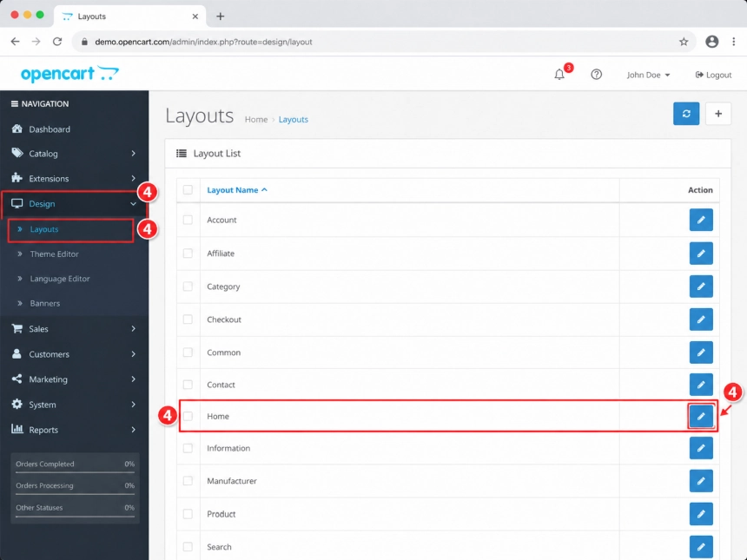Edit the Manufacturer layout
Image resolution: width=747 pixels, height=560 pixels.
[x=701, y=481]
